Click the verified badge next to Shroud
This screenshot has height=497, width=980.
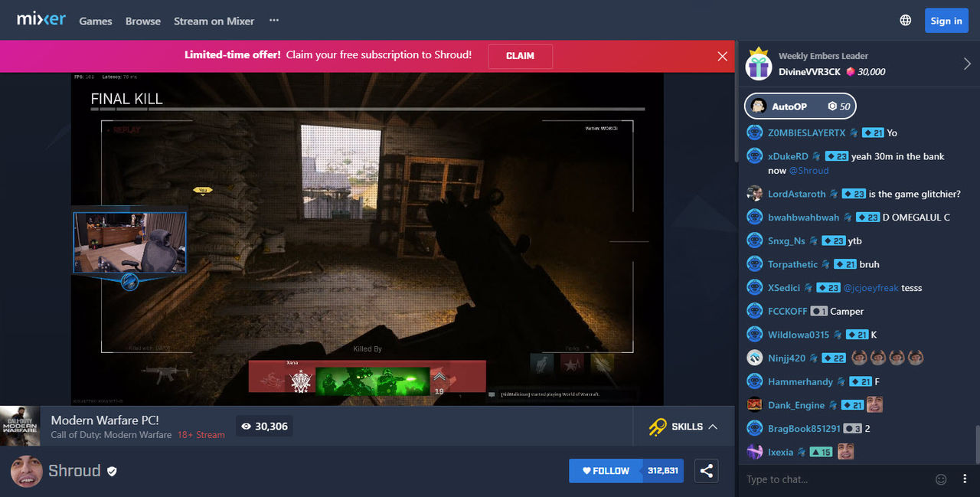tap(113, 471)
